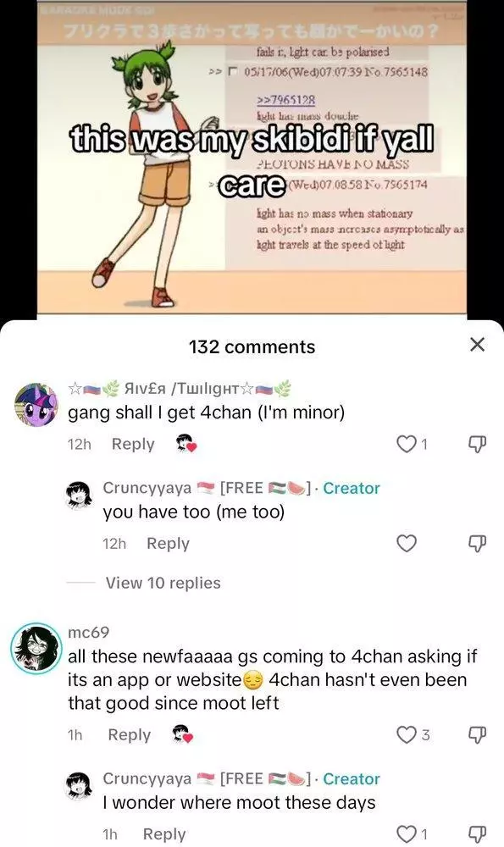
Task: Open mc69's profile picture
Action: tap(36, 648)
